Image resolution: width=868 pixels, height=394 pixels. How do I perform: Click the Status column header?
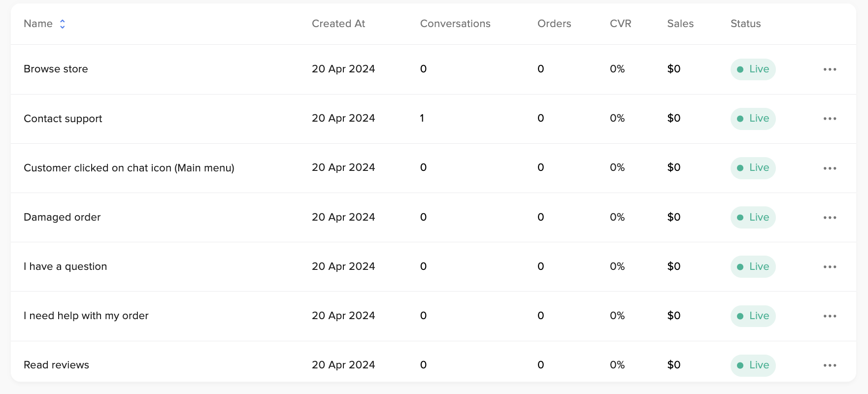pos(745,24)
